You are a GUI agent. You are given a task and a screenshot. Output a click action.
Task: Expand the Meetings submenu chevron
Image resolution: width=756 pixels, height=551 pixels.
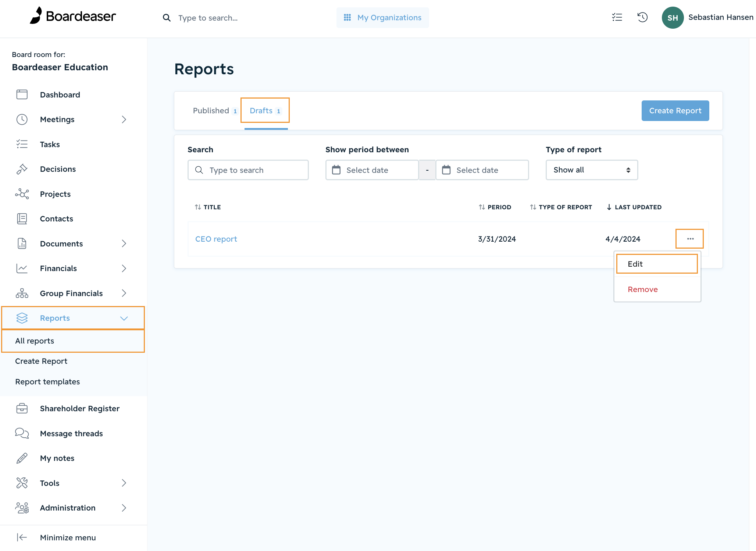(x=124, y=119)
